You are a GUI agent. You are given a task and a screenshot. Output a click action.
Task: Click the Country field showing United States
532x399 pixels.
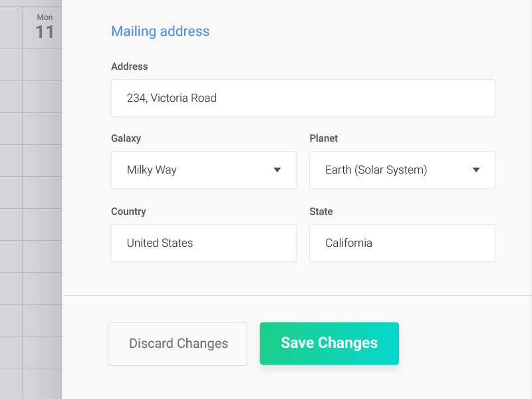click(x=203, y=243)
